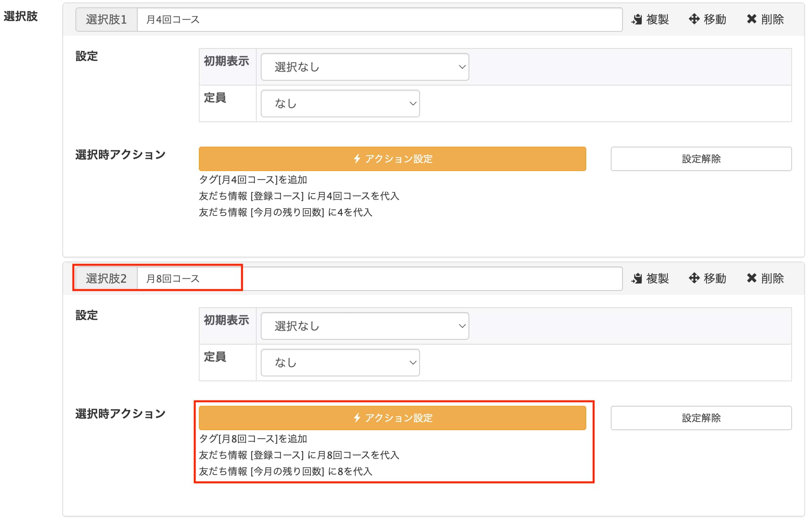Viewport: 812px width, 519px height.
Task: Click the 削除 X icon for 選択肢1
Action: 751,19
